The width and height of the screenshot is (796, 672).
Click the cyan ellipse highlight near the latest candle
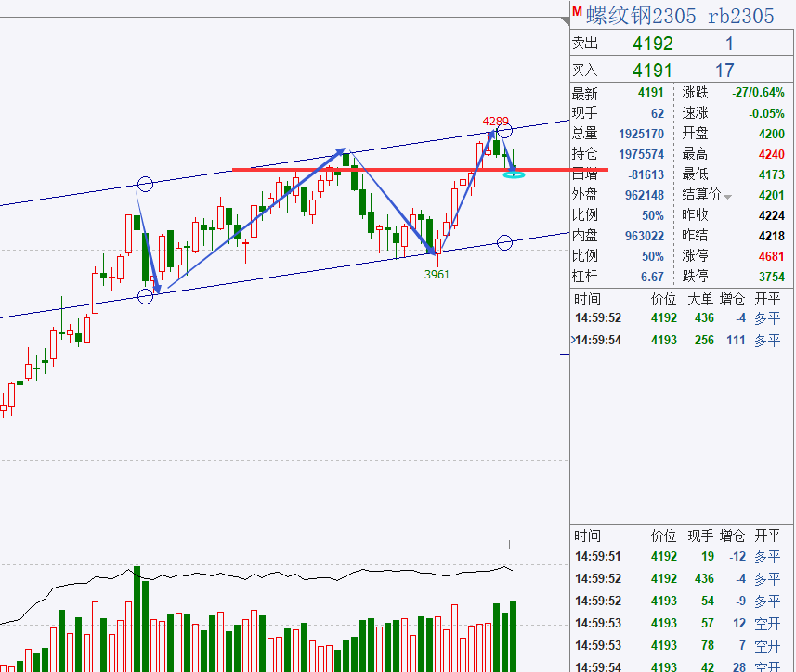tap(511, 174)
